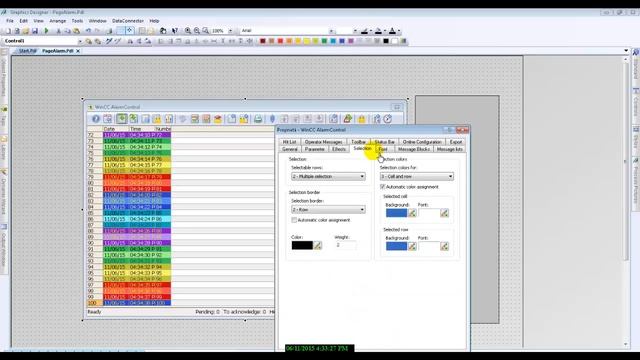
Task: Select the green swatch in color palette
Action: tap(324, 41)
